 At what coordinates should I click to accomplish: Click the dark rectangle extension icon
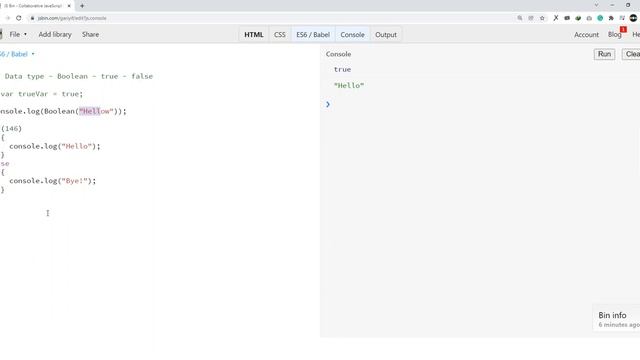(x=567, y=18)
